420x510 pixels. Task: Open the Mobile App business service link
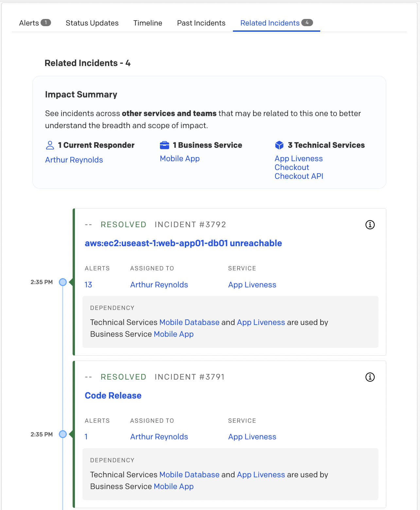[180, 159]
